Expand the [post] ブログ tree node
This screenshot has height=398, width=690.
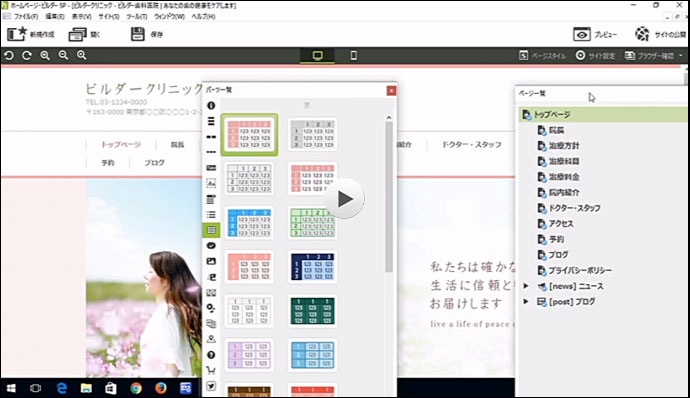point(526,302)
